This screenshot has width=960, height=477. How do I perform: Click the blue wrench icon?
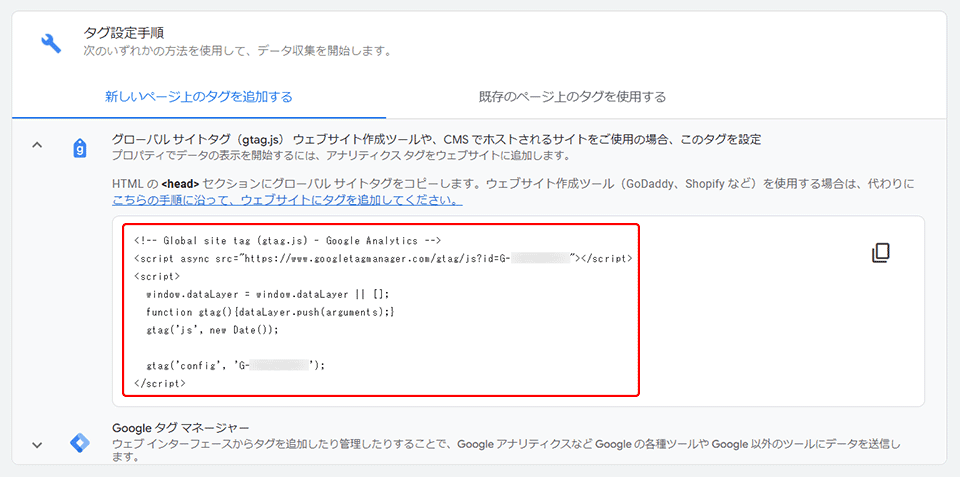point(51,43)
